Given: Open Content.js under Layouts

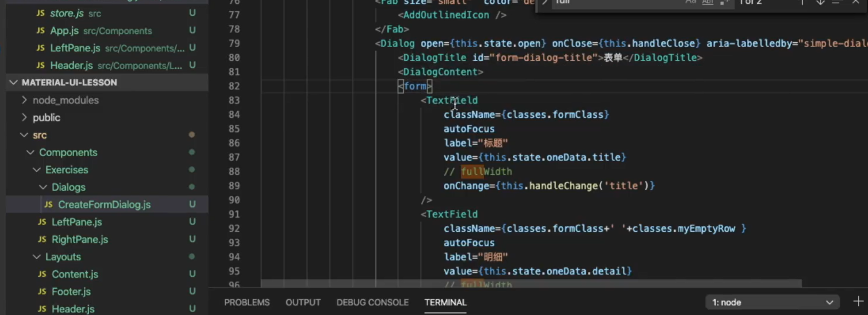Looking at the screenshot, I should (x=107, y=274).
